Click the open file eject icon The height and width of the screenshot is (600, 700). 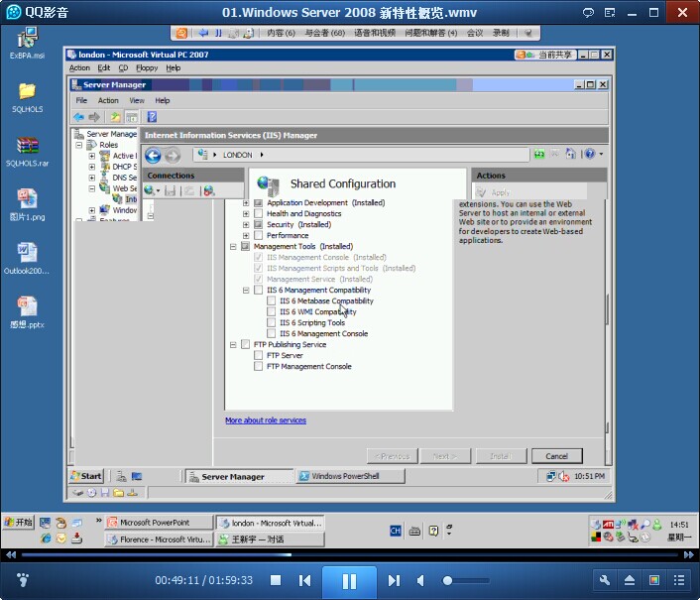630,580
